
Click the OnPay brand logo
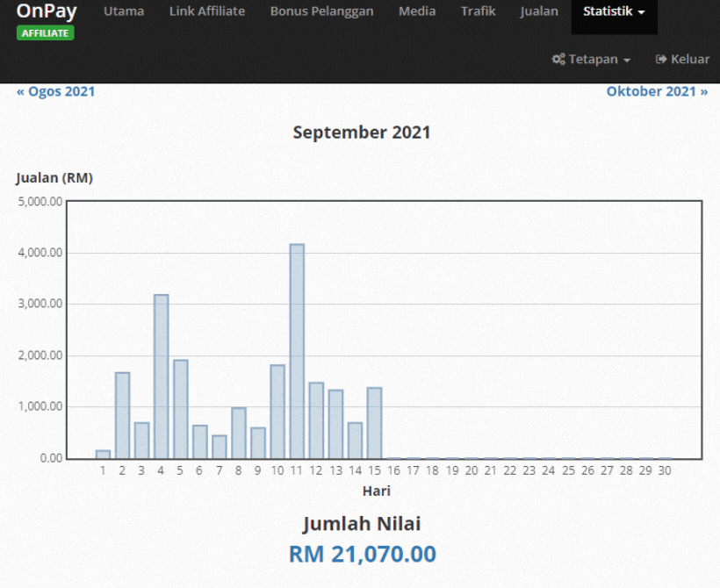[x=47, y=11]
